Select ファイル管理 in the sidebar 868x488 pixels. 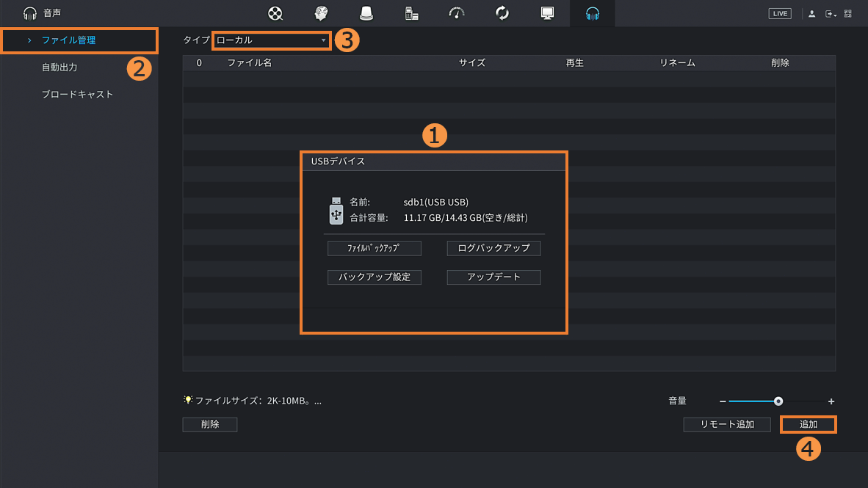[x=68, y=40]
